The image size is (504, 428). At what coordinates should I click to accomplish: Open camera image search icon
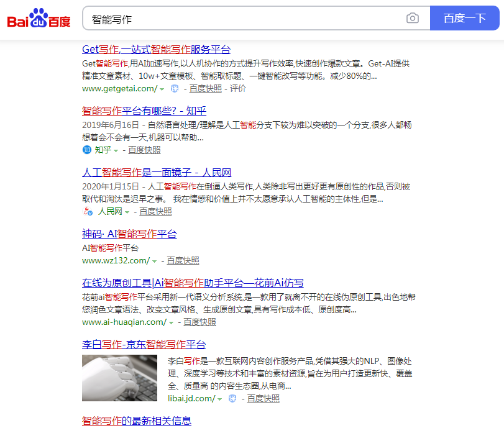click(413, 18)
